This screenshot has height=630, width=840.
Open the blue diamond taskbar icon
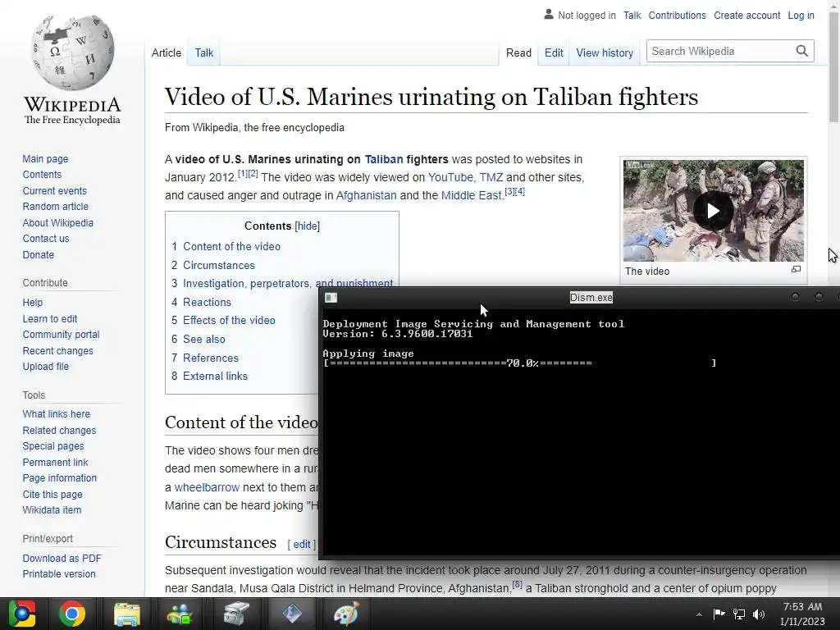point(292,614)
